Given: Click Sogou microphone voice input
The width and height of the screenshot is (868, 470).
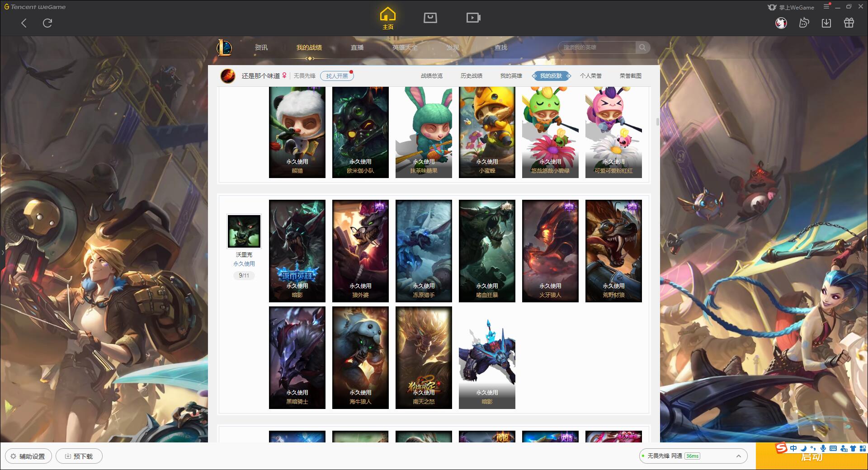Looking at the screenshot, I should 823,448.
